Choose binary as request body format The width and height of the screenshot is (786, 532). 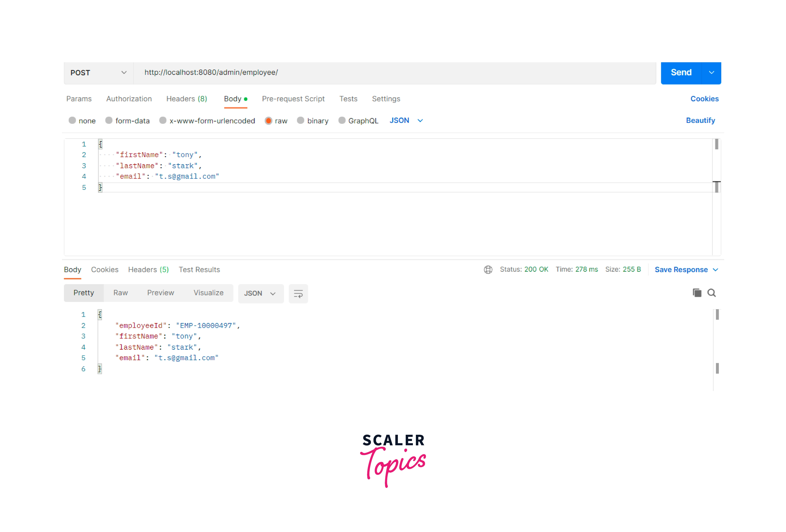pos(301,121)
